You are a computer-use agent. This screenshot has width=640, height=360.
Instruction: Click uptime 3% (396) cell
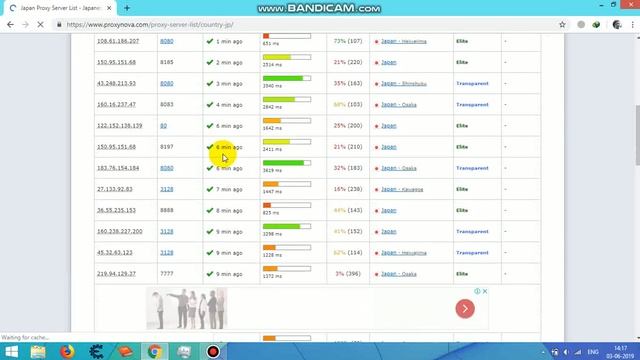(x=348, y=274)
